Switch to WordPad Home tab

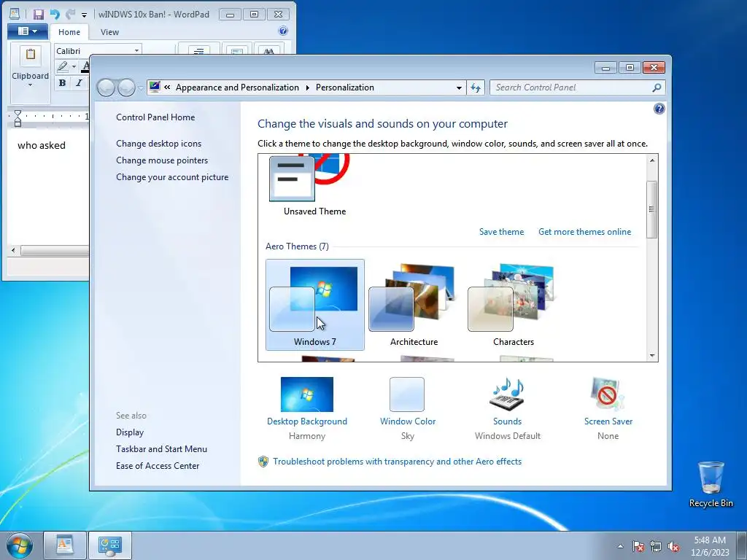(x=69, y=32)
